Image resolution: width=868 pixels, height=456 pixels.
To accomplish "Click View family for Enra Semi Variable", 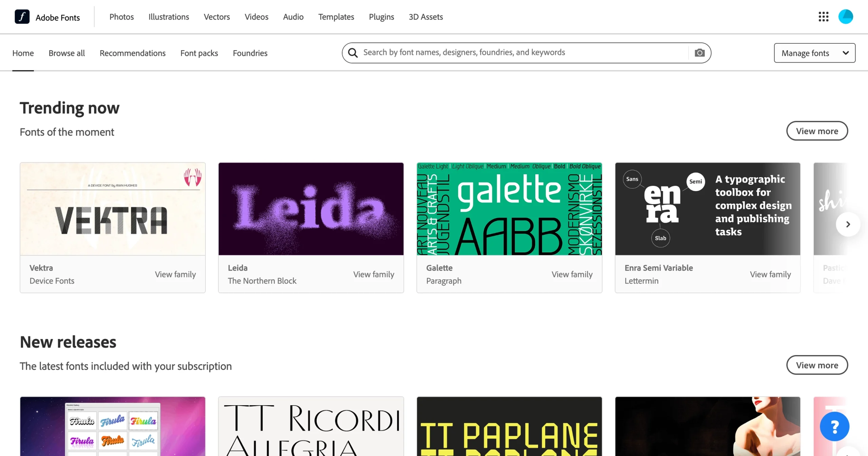I will 770,274.
